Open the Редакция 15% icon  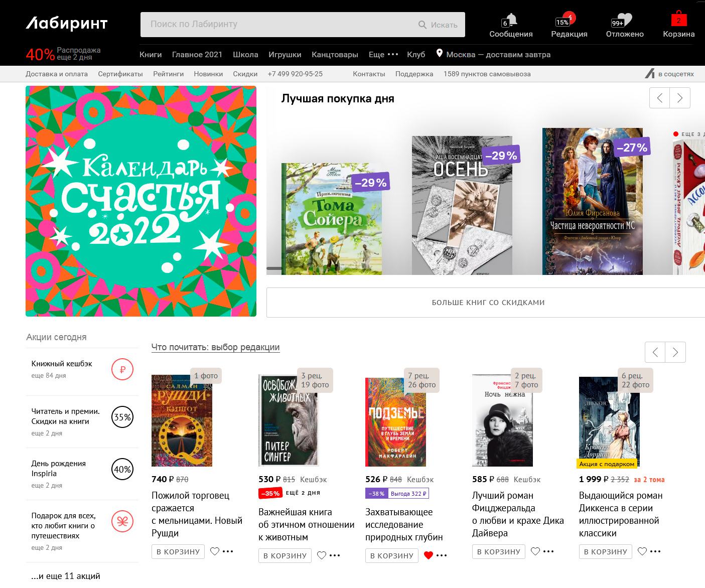coord(569,20)
